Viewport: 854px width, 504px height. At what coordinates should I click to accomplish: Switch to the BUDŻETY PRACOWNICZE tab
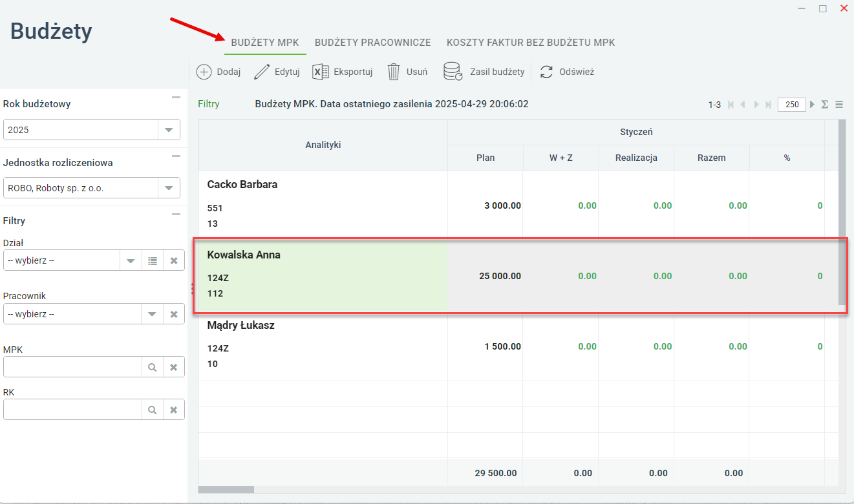pyautogui.click(x=373, y=43)
